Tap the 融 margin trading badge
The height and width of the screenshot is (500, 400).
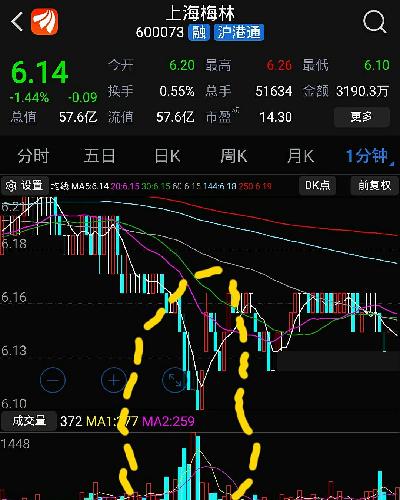[x=199, y=32]
